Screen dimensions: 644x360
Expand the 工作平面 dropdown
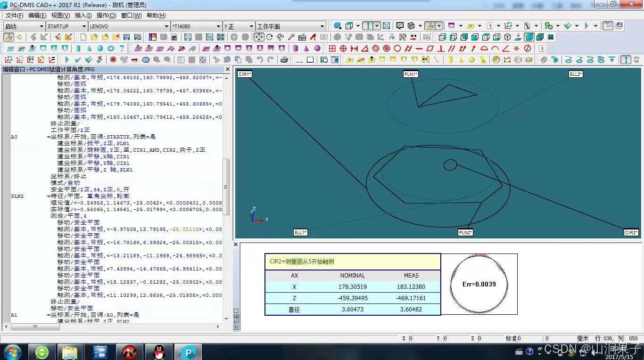click(x=322, y=26)
